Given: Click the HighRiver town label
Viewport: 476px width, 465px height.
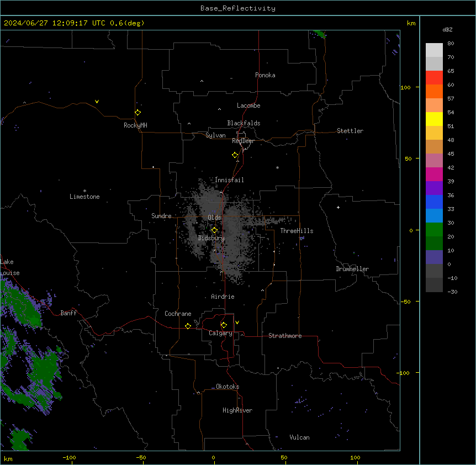Looking at the screenshot, I should coord(237,410).
